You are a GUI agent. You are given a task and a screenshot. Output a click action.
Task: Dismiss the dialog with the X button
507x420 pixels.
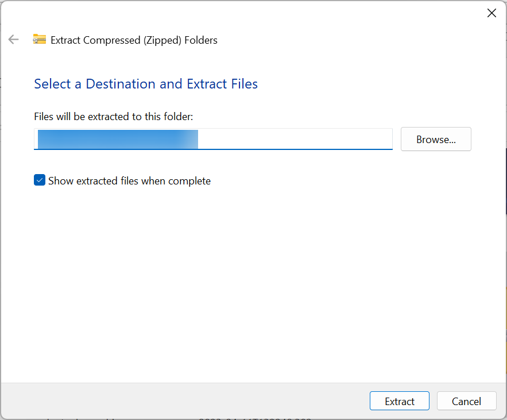point(491,13)
